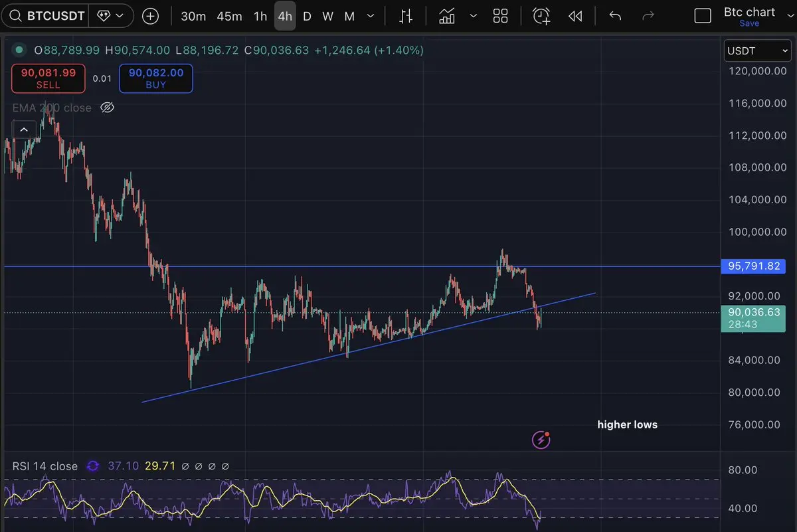The image size is (797, 532).
Task: Click the 0.01 spread value
Action: [x=102, y=78]
